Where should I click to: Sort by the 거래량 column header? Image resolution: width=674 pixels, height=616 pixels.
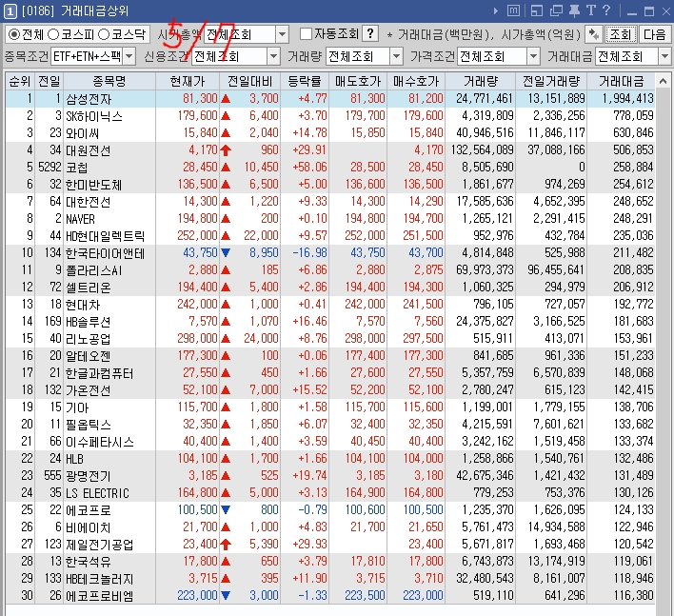point(481,81)
